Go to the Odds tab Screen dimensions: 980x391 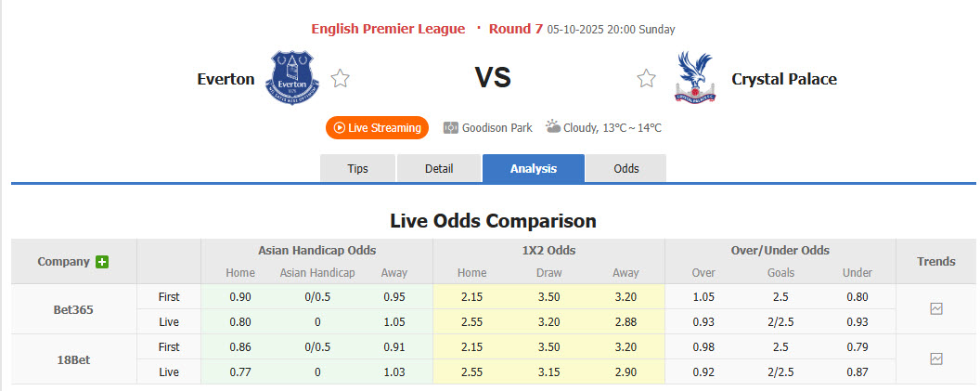point(626,168)
